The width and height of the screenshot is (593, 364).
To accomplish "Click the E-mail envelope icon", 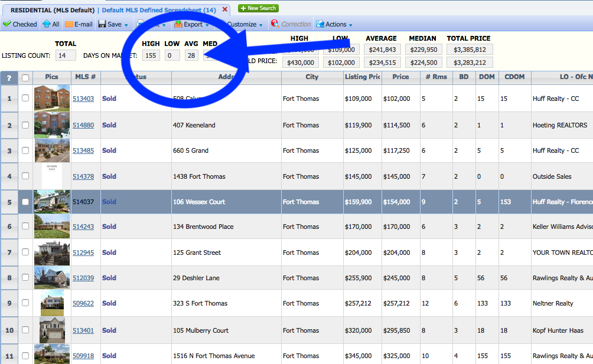I will pyautogui.click(x=69, y=24).
